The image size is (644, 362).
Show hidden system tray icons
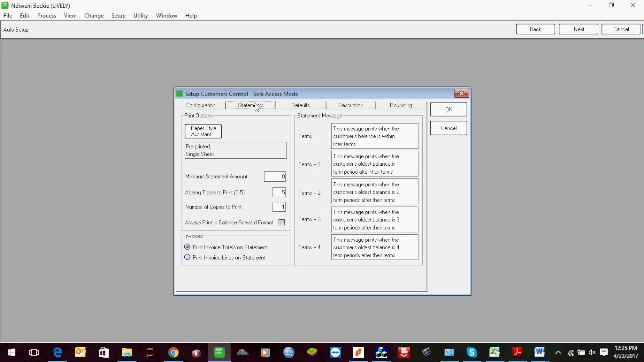[558, 353]
